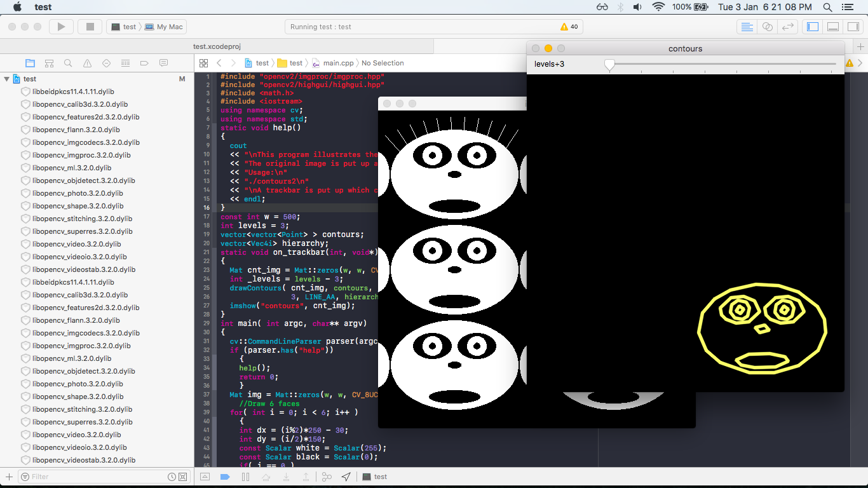Open Spotlight search in the menu bar
The height and width of the screenshot is (488, 868).
tap(827, 7)
